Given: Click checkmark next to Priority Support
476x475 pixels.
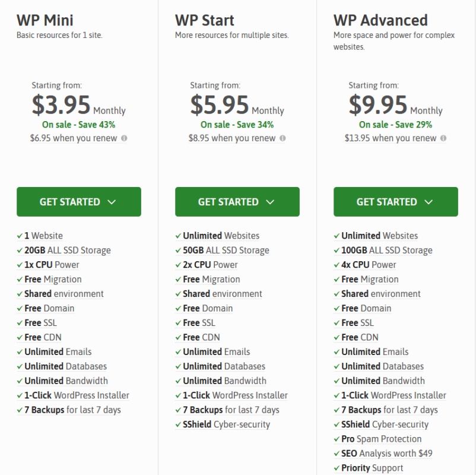Looking at the screenshot, I should click(337, 468).
